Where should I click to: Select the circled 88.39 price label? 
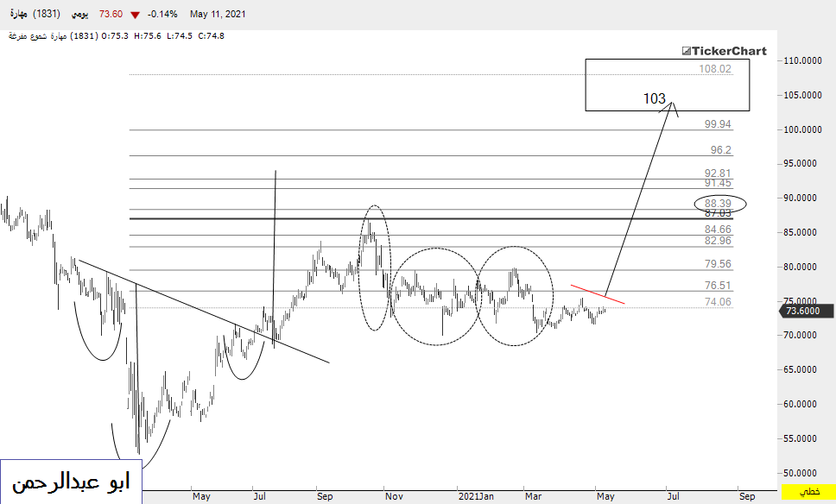(x=719, y=204)
